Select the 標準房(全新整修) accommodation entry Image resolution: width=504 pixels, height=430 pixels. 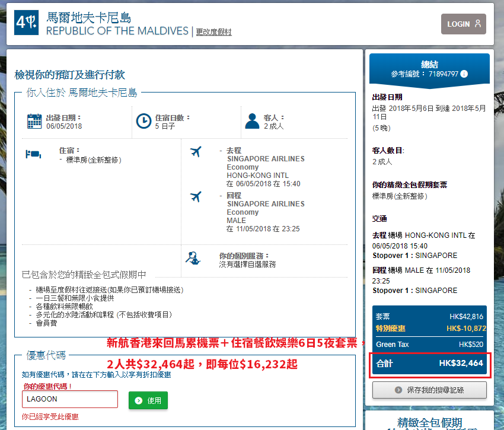[x=94, y=160]
